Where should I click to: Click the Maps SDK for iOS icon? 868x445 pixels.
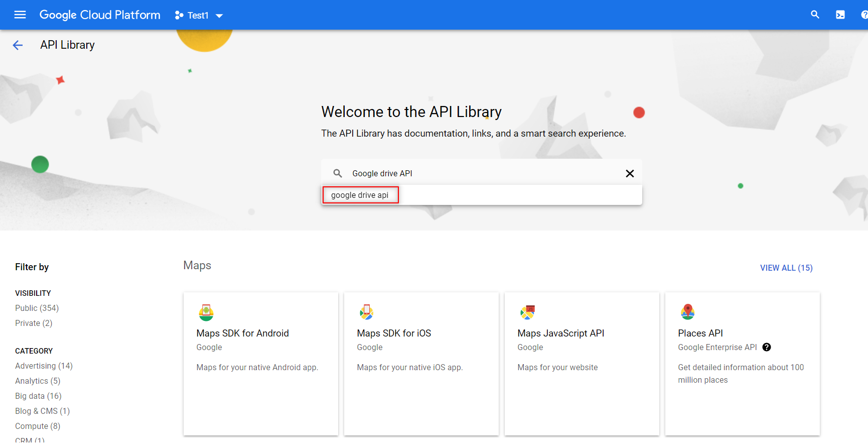(x=367, y=312)
